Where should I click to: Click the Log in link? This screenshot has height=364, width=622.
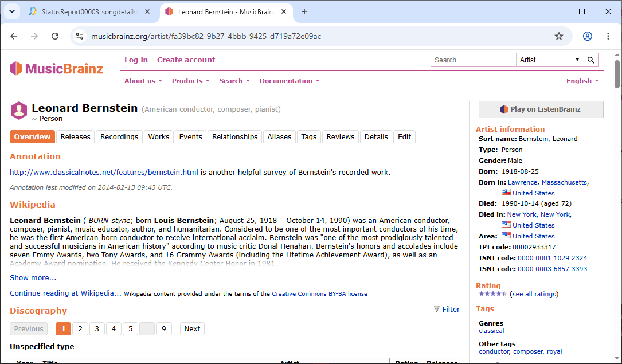pyautogui.click(x=136, y=60)
